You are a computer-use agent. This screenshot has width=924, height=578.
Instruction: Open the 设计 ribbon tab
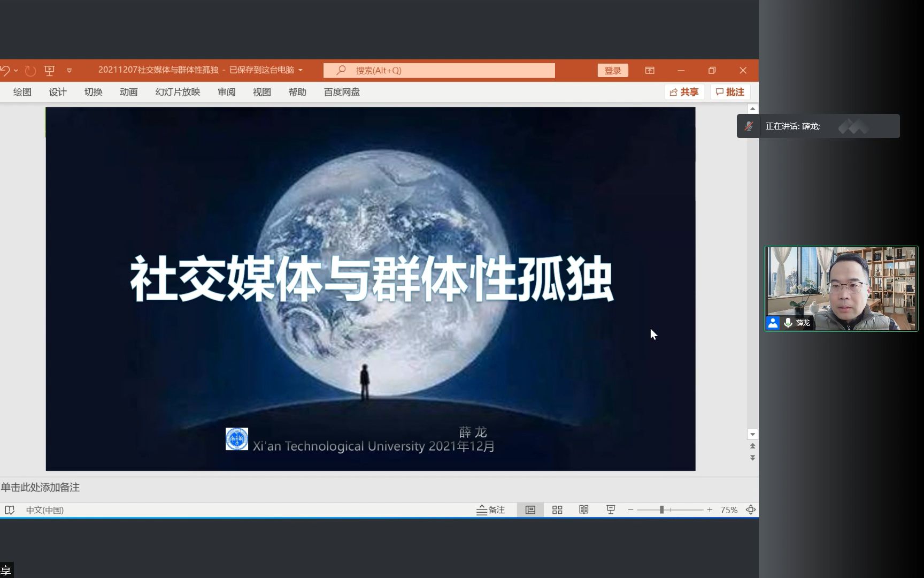pos(58,92)
